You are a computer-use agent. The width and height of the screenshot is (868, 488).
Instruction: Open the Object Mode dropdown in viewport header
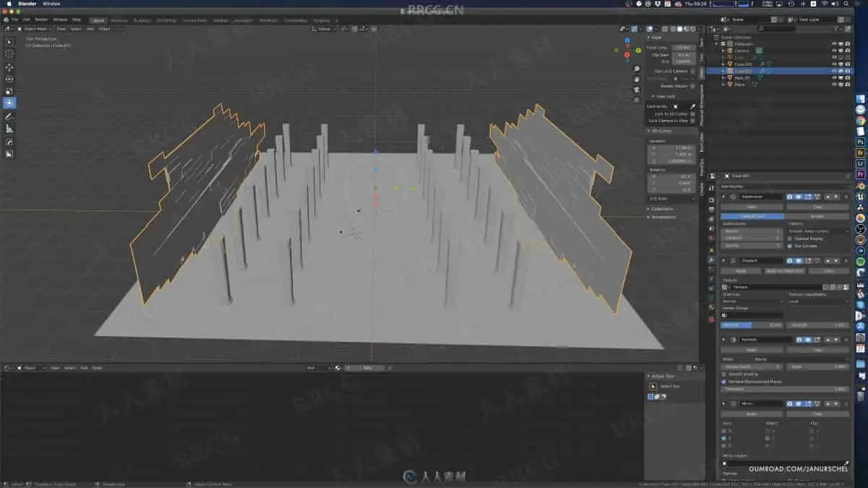click(34, 29)
